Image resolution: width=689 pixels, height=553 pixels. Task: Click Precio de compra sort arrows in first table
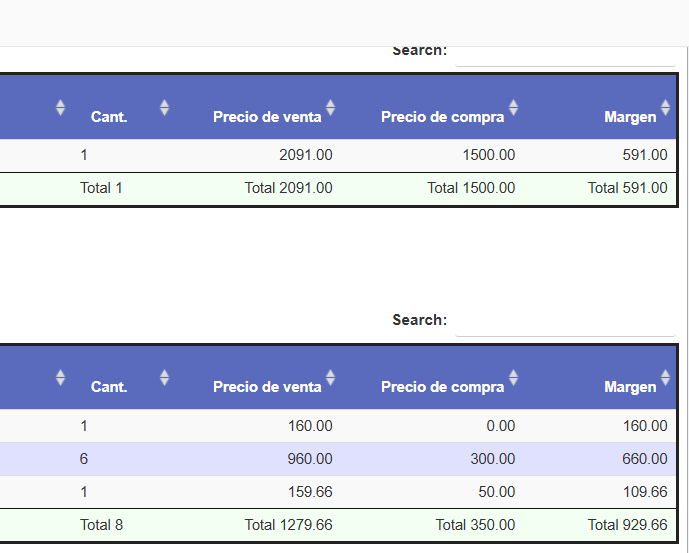coord(513,107)
